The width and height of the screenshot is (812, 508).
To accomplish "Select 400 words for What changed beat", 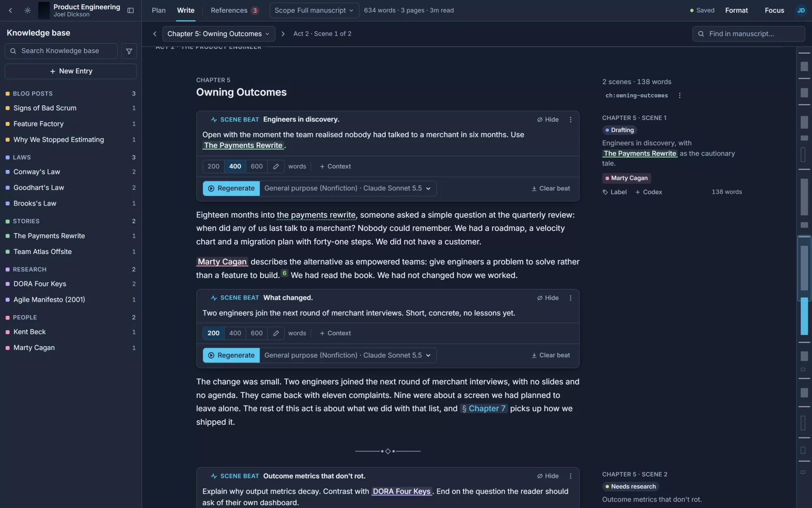I will tap(235, 333).
